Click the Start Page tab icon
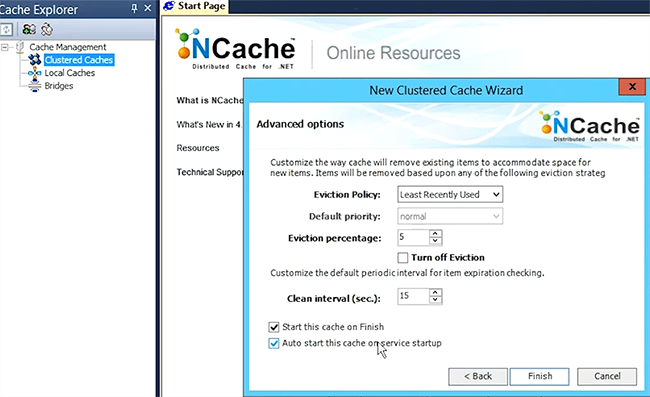Screen dimensions: 650x397 169,6
